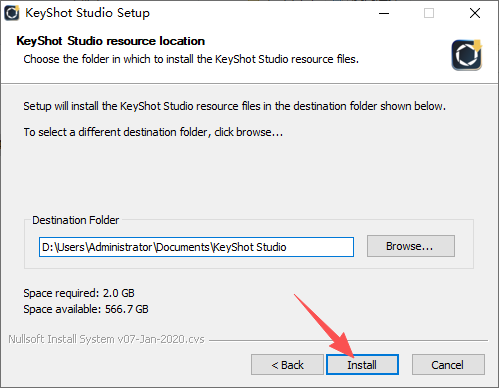Click the KeyShot icon in the title bar
499x388 pixels.
pyautogui.click(x=12, y=13)
